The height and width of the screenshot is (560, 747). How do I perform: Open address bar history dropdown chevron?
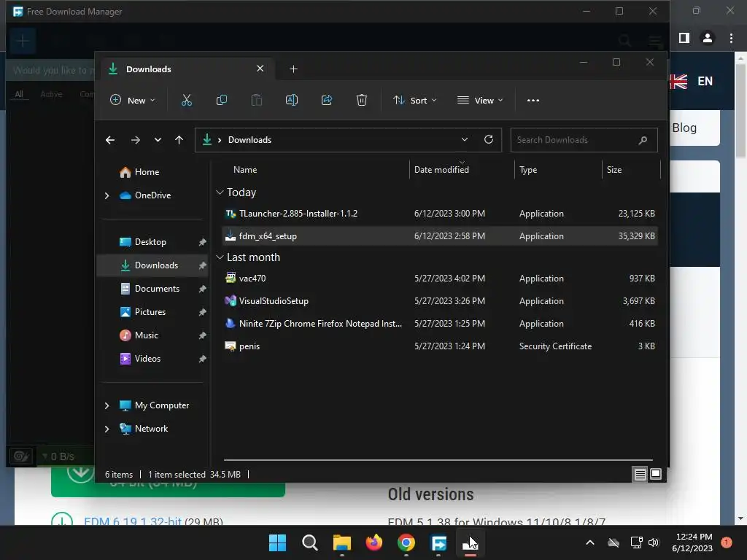[465, 139]
